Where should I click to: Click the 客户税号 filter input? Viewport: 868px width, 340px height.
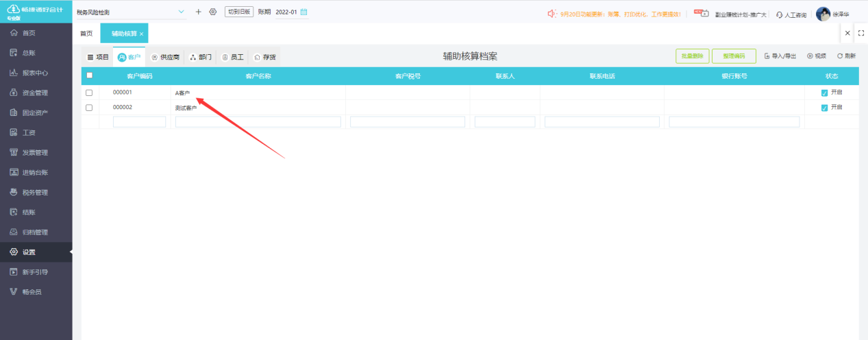point(408,122)
